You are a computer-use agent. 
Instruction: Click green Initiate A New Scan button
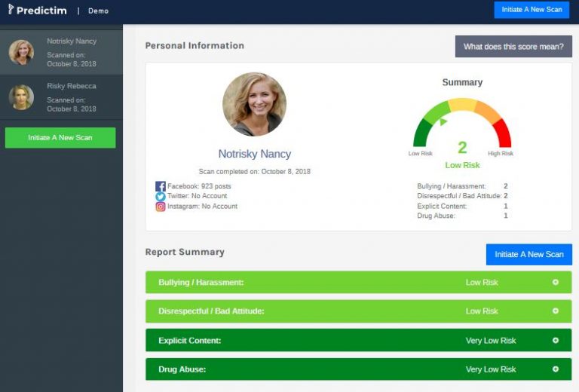point(60,138)
